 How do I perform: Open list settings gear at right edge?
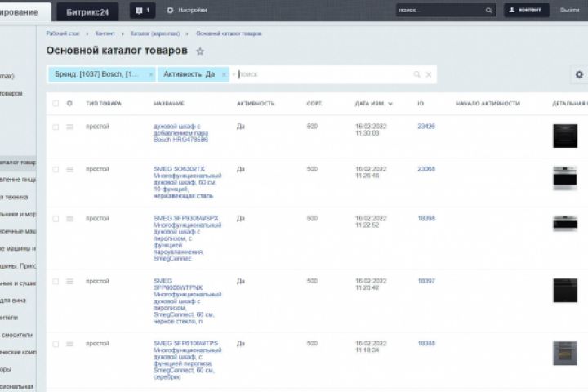tap(579, 74)
